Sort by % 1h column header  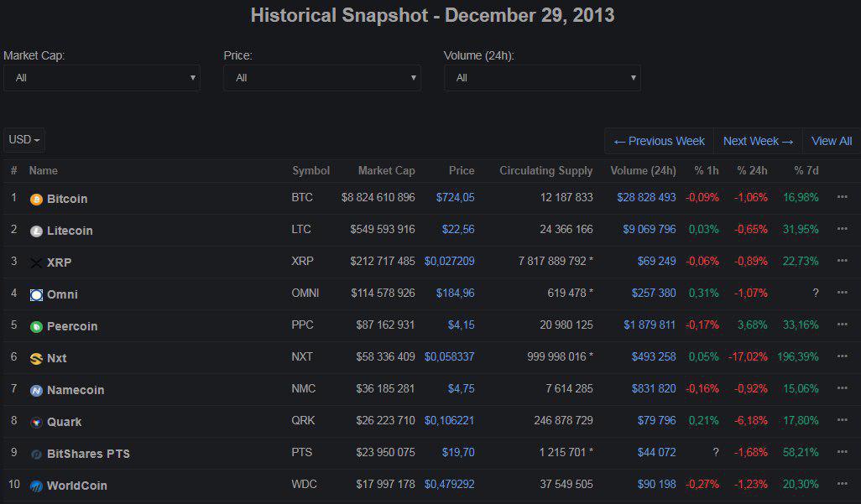pos(706,171)
